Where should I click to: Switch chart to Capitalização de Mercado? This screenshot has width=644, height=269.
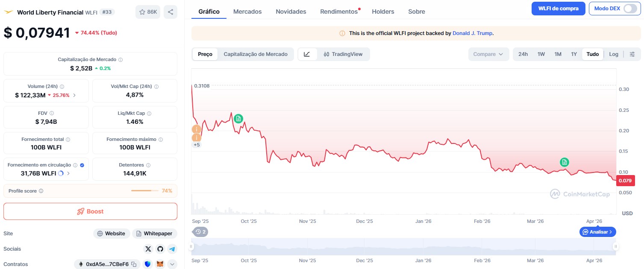(256, 54)
